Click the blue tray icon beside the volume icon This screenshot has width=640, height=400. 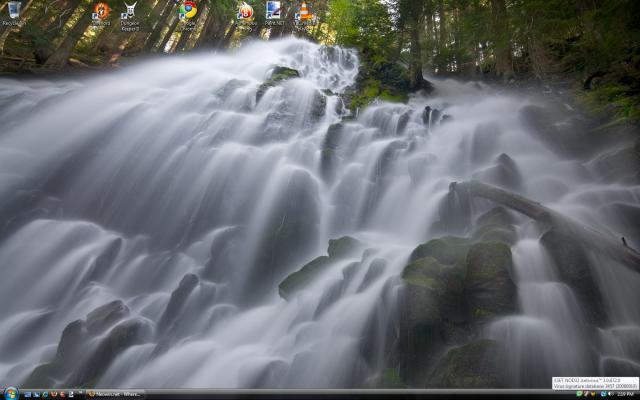[603, 394]
